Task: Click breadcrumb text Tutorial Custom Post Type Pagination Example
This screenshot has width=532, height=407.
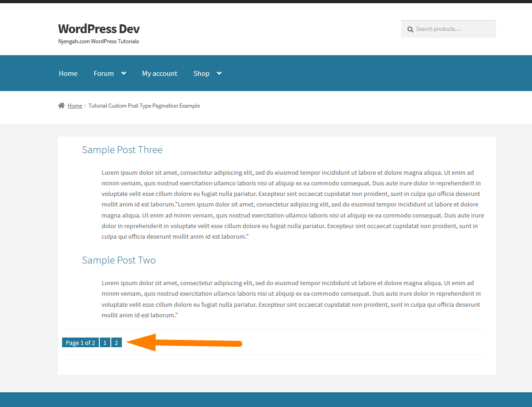Action: pos(144,106)
